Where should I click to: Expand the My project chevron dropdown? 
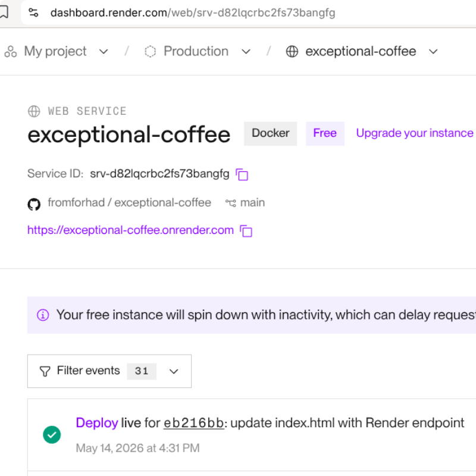click(x=104, y=52)
